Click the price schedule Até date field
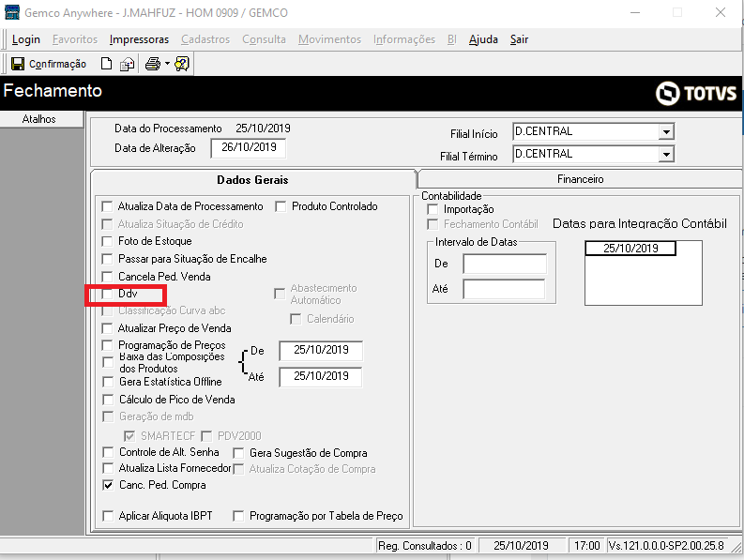Screen dimensions: 744x560 [x=321, y=377]
